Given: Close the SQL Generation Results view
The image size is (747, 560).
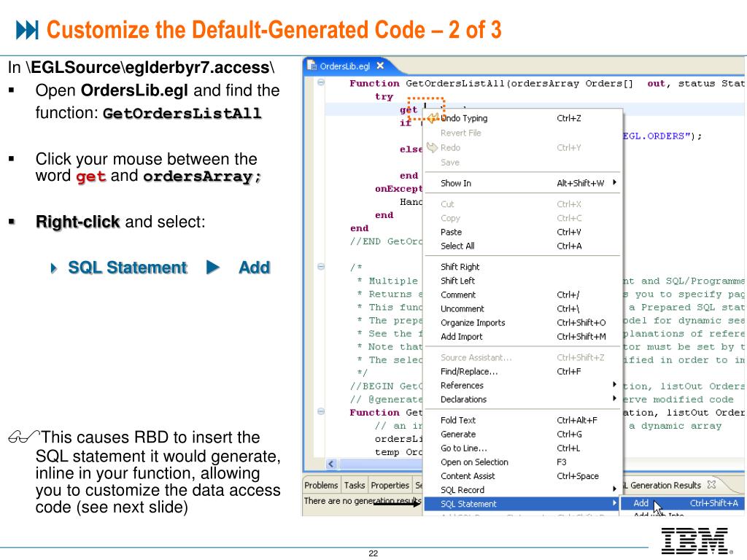Looking at the screenshot, I should (x=712, y=485).
